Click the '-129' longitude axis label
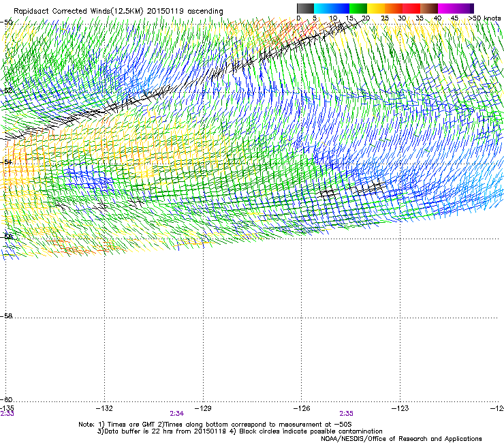The width and height of the screenshot is (504, 443). coord(203,408)
